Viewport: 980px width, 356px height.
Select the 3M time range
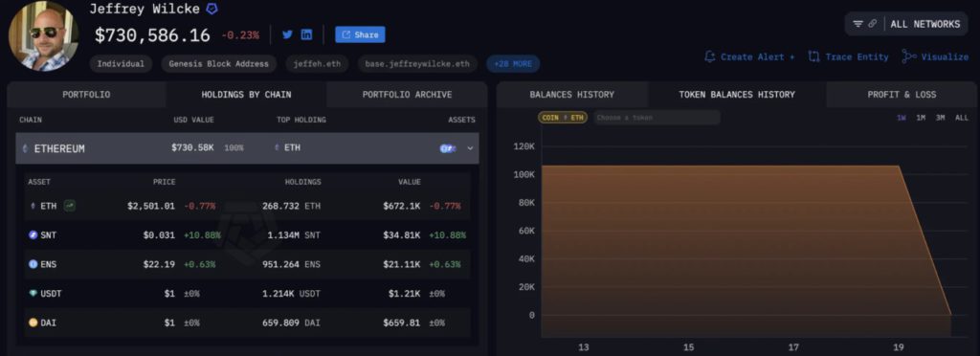tap(940, 118)
